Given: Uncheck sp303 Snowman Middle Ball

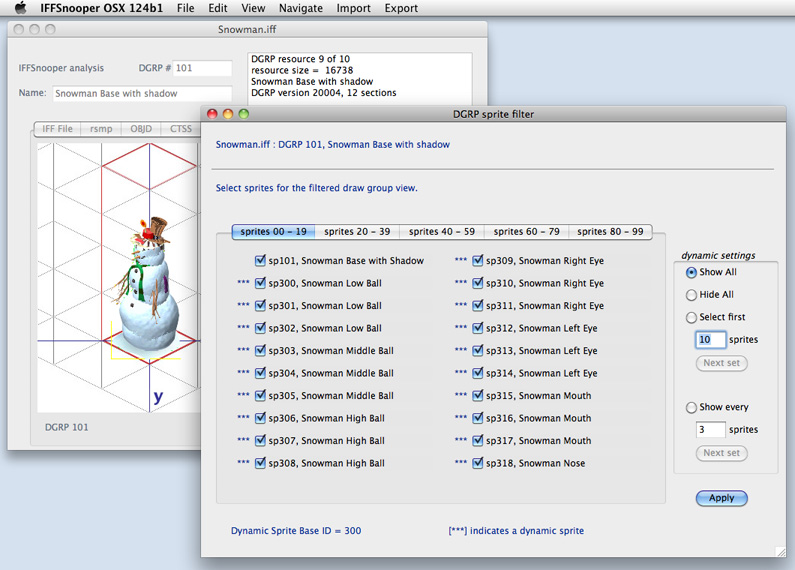Looking at the screenshot, I should pos(260,350).
